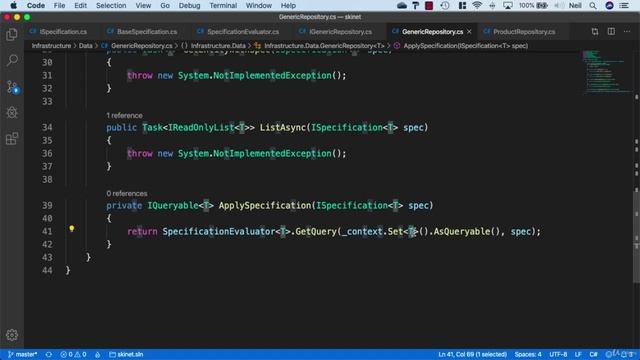This screenshot has height=360, width=640.
Task: Click the Infrastructure.Data namespace breadcrumb
Action: pyautogui.click(x=214, y=46)
